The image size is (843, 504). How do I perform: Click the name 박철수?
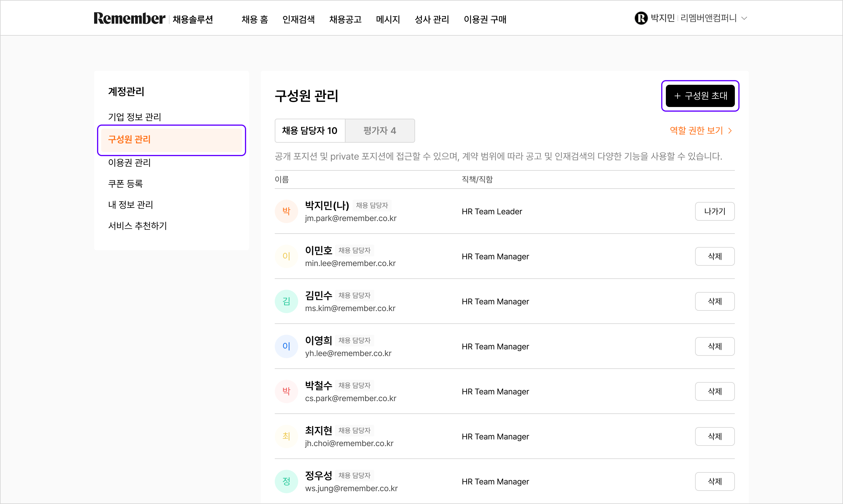pos(318,385)
